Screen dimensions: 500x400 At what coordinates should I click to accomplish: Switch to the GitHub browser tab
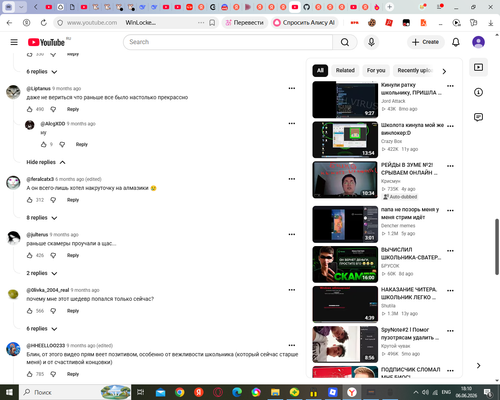[306, 7]
